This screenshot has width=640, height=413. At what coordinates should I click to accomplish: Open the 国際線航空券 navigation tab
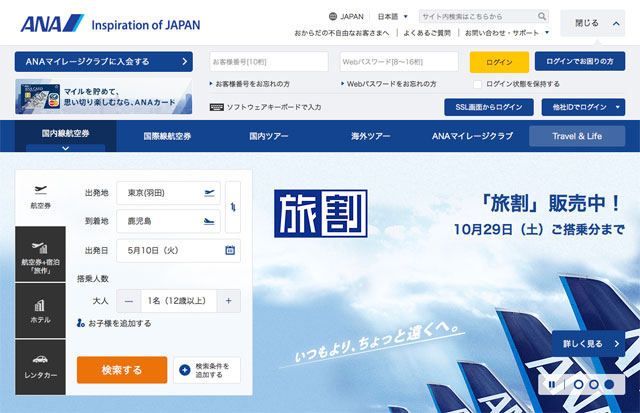pos(167,136)
